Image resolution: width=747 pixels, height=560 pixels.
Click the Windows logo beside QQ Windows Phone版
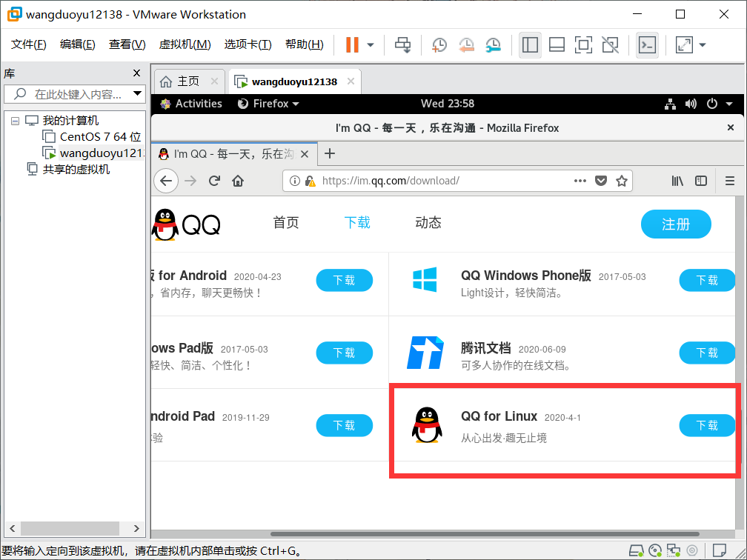point(425,281)
